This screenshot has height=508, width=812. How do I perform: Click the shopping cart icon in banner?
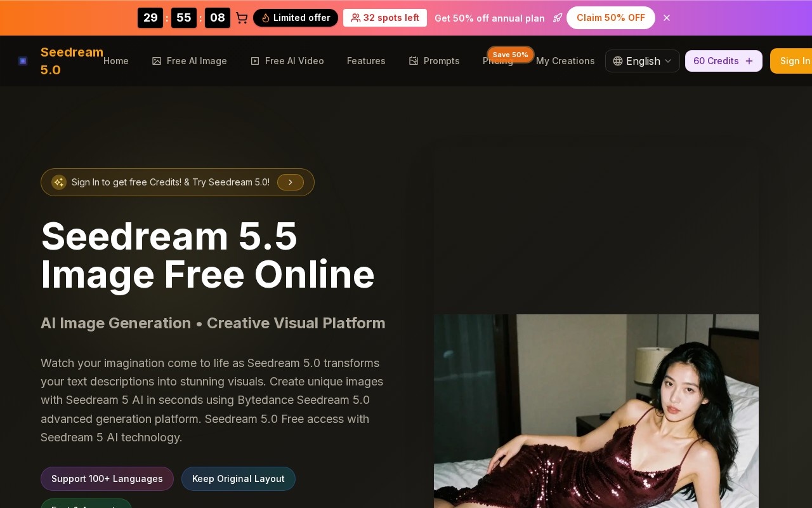pyautogui.click(x=242, y=18)
